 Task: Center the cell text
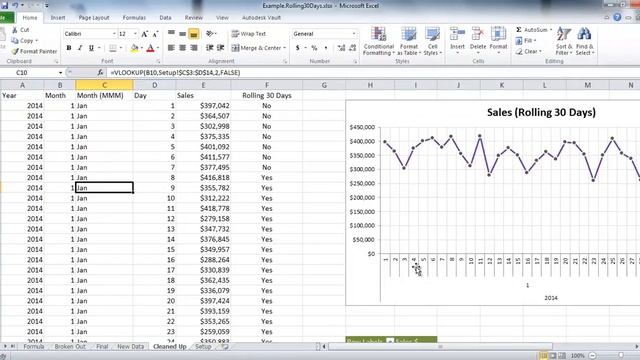pos(182,48)
